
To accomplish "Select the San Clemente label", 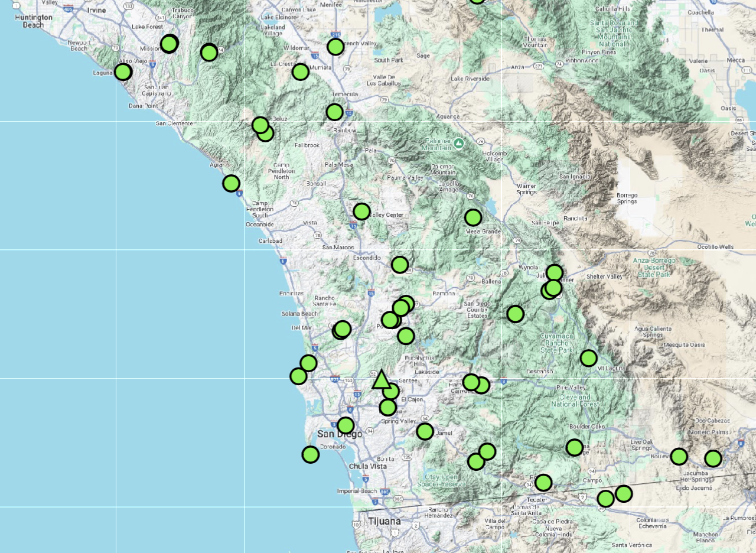I will point(174,123).
